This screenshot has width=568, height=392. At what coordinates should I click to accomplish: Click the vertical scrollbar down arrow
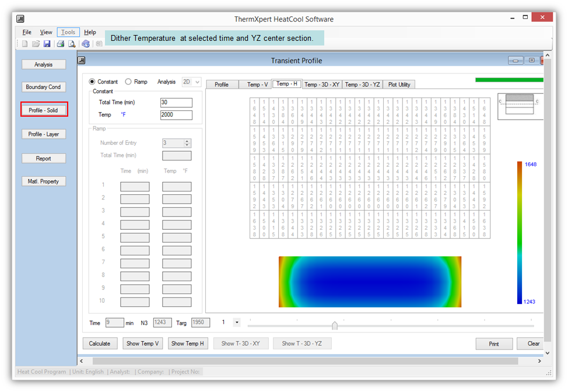[548, 352]
